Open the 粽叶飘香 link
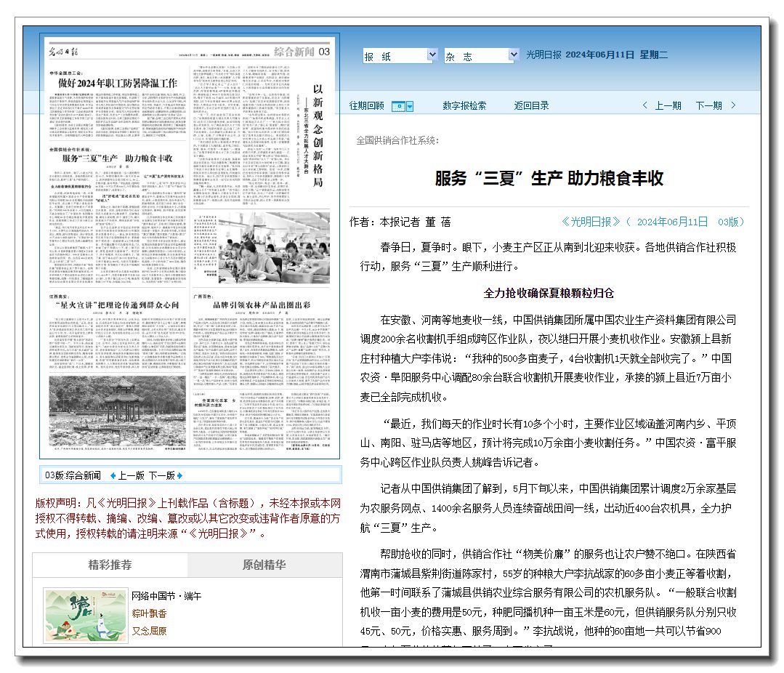The height and width of the screenshot is (673, 784). pyautogui.click(x=149, y=613)
